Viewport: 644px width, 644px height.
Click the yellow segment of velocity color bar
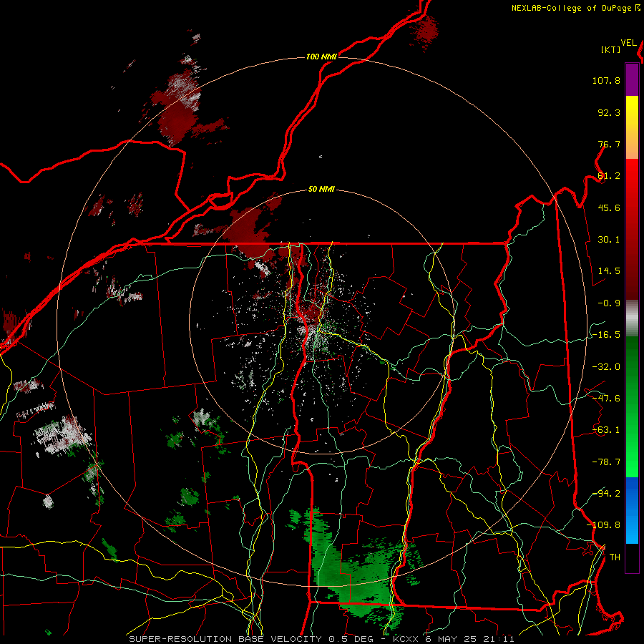(632, 111)
